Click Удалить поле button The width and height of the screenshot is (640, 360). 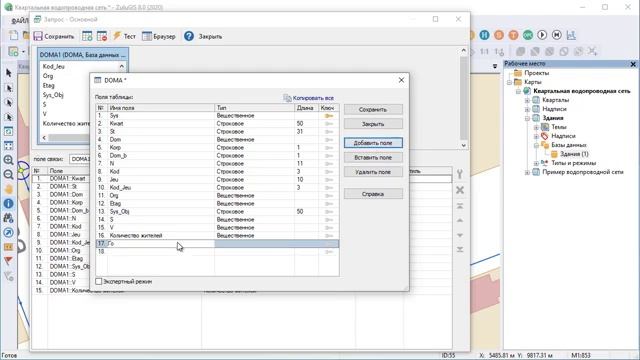[373, 172]
